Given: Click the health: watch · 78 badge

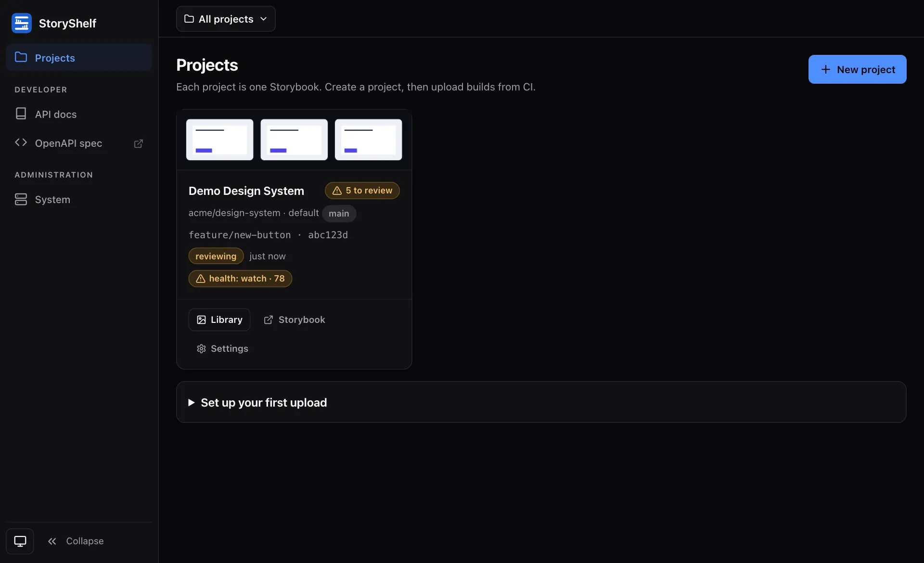Looking at the screenshot, I should pos(240,279).
